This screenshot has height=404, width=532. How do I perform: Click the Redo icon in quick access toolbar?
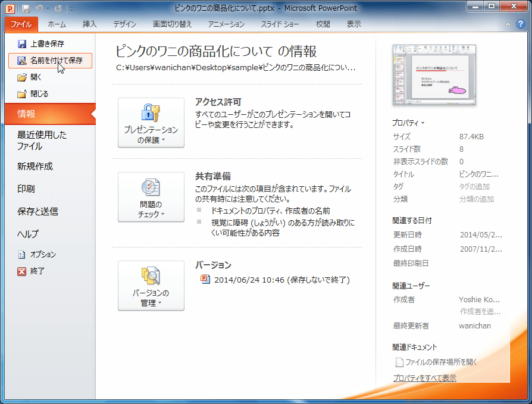(x=58, y=9)
